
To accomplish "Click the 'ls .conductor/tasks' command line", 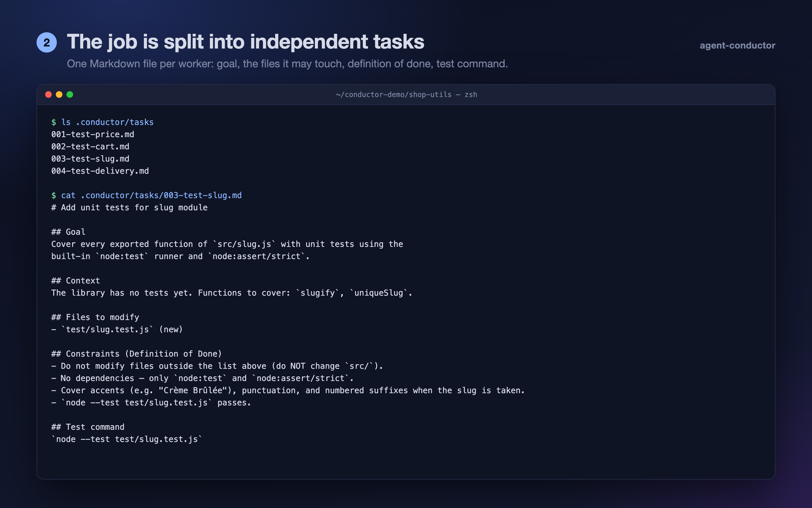I will tap(102, 122).
